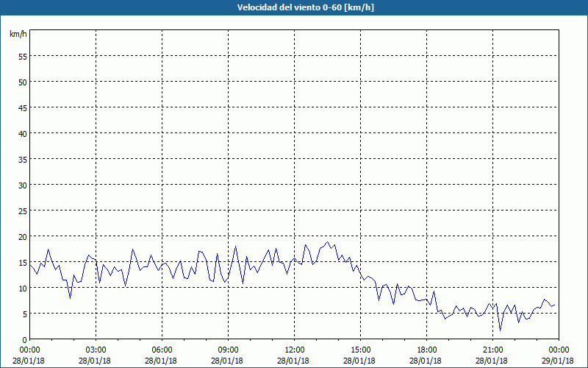Click the y-axis value 45
Image resolution: width=588 pixels, height=368 pixels.
point(23,107)
